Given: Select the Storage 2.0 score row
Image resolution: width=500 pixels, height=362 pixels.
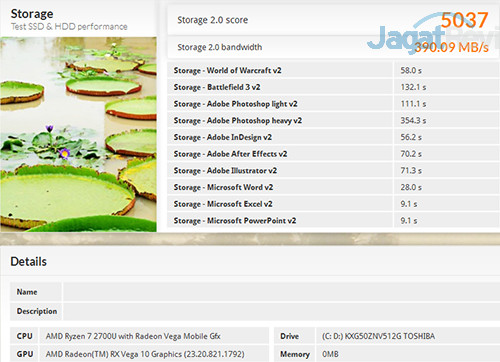Looking at the screenshot, I should (333, 20).
